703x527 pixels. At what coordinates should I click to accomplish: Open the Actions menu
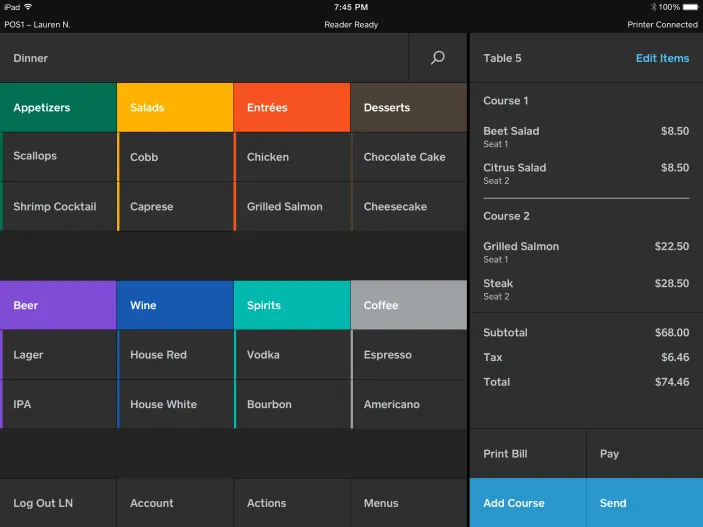292,503
